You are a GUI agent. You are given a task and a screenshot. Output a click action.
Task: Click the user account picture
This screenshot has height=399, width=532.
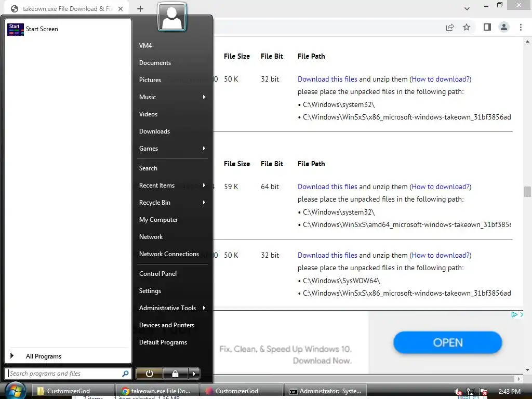pos(172,17)
